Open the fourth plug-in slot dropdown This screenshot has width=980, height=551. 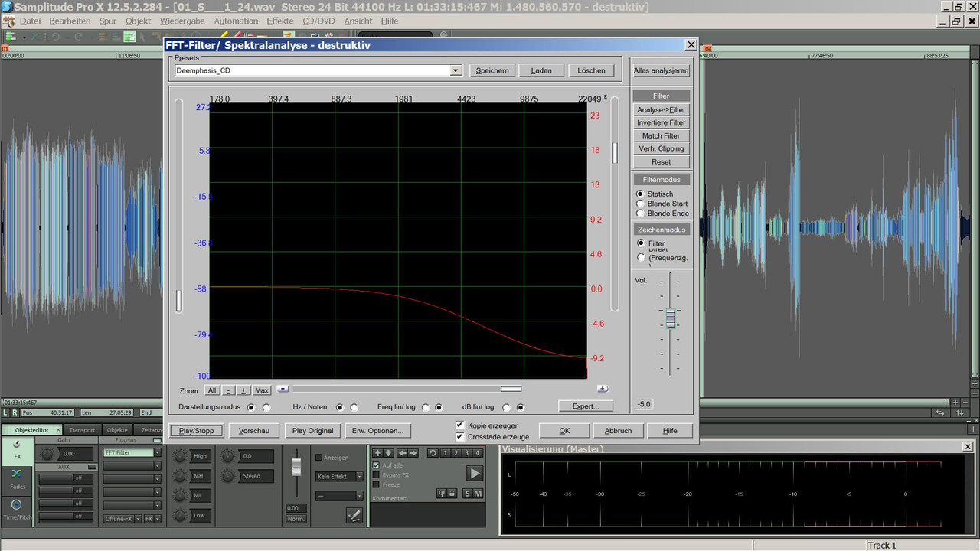[157, 492]
